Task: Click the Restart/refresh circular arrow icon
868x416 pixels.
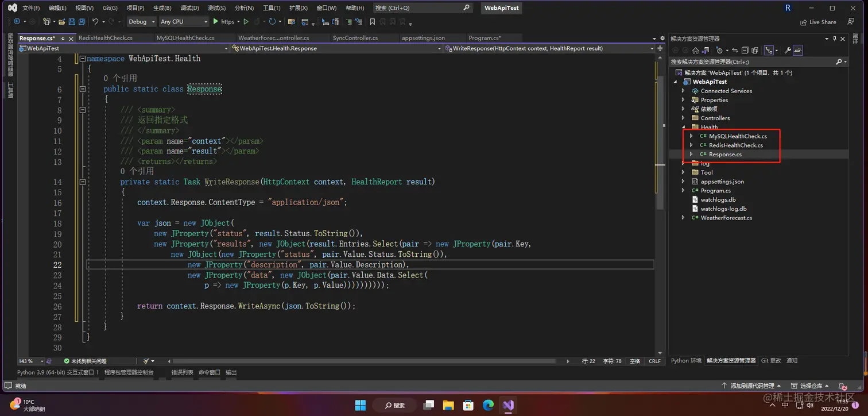Action: (272, 22)
